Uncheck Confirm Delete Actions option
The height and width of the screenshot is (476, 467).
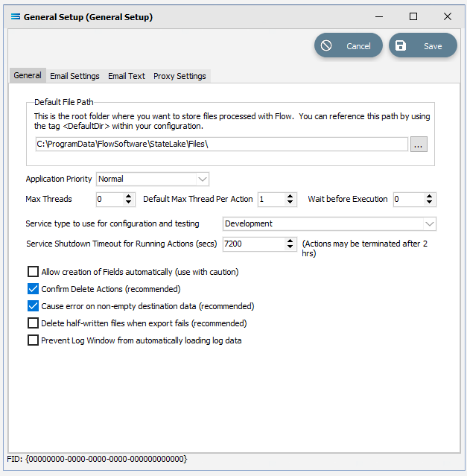pyautogui.click(x=33, y=289)
